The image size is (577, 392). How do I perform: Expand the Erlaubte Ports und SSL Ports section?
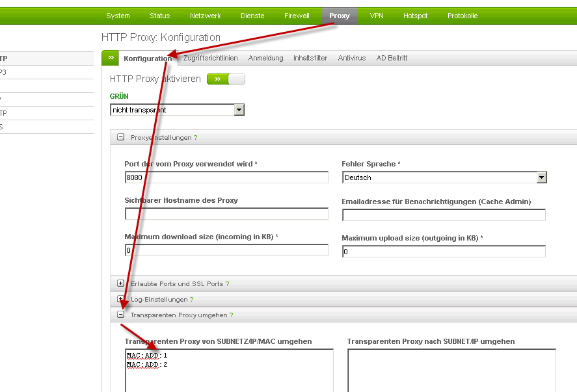pos(120,284)
